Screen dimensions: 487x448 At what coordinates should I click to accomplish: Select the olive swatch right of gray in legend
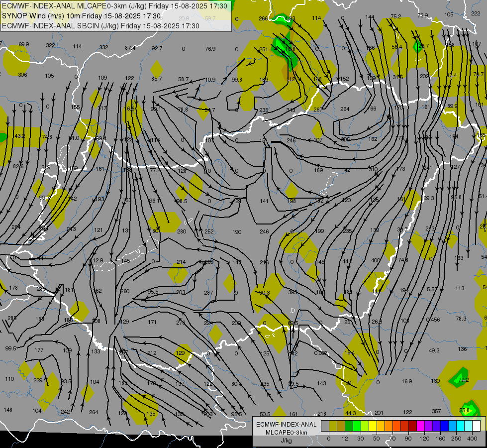333,426
